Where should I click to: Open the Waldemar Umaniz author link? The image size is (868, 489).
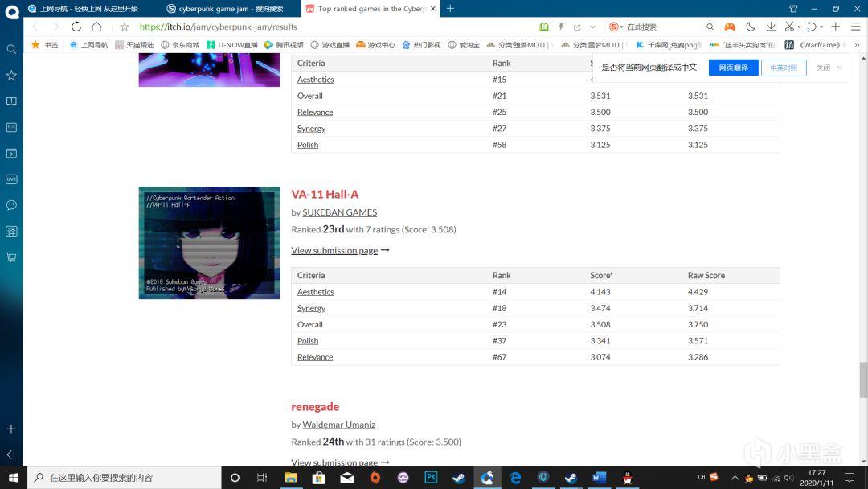coord(339,425)
